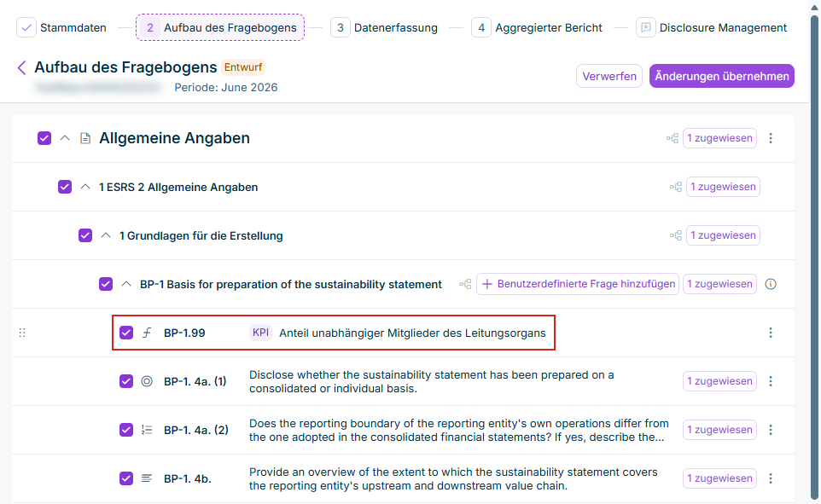This screenshot has height=504, width=821.
Task: Click the Aufbau des Fragebogens page heading
Action: point(125,67)
